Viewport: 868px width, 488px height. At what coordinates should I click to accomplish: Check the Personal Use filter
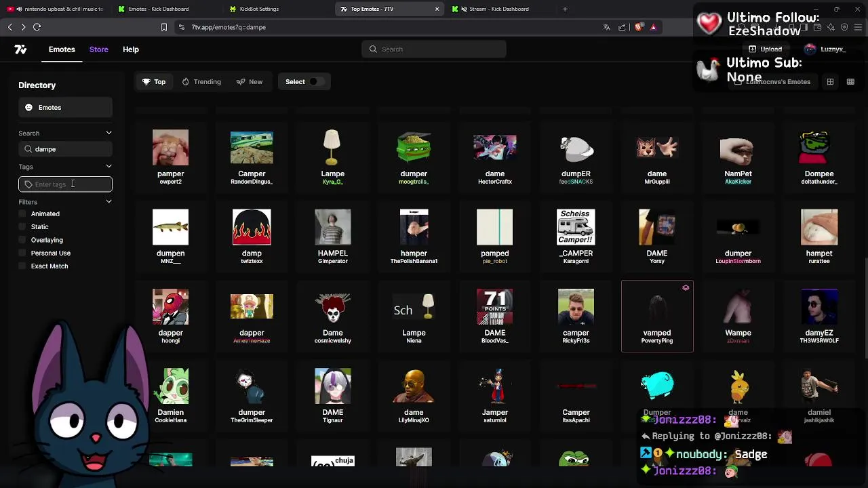[x=23, y=253]
